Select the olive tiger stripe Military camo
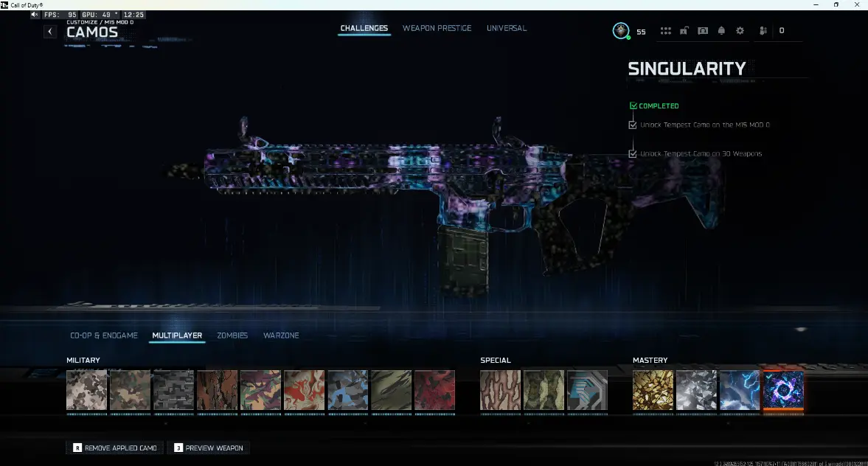Viewport: 868px width, 466px height. [x=392, y=391]
